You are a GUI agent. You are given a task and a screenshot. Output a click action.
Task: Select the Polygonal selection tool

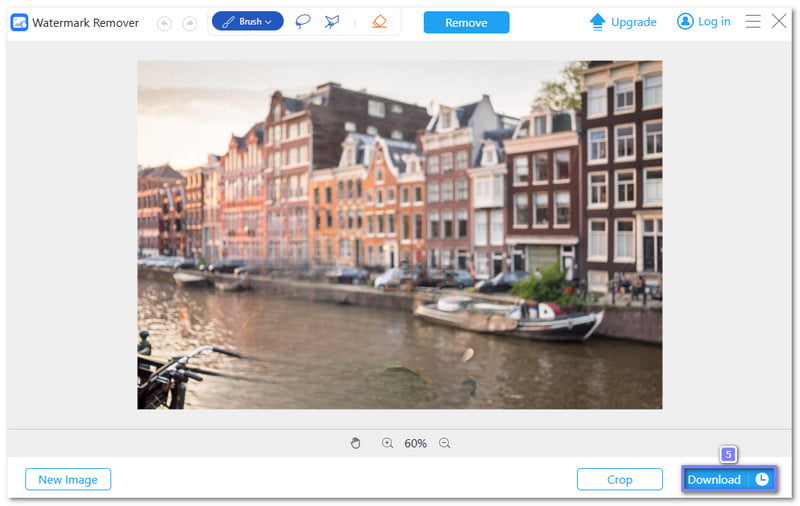coord(332,21)
